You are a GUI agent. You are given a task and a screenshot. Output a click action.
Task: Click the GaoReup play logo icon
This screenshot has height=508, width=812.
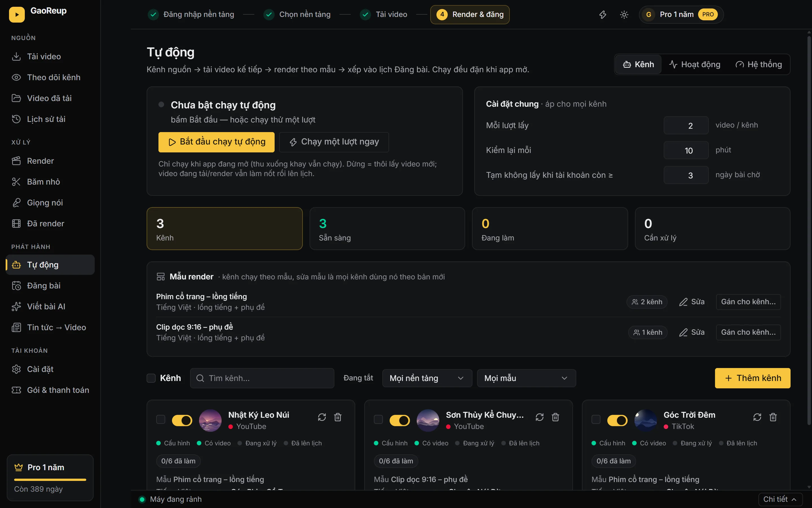(x=17, y=14)
